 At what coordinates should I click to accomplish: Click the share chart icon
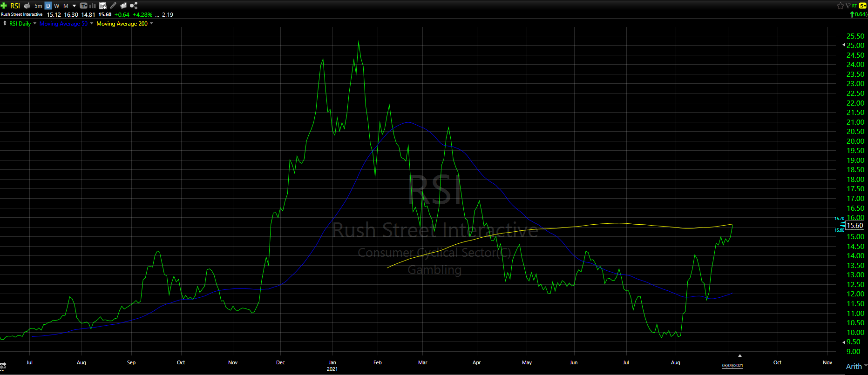tap(134, 6)
